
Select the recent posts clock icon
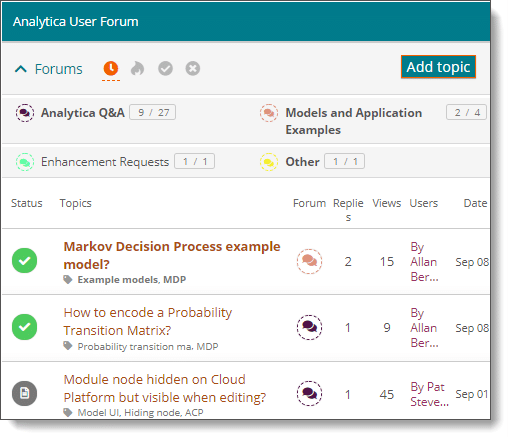[111, 68]
